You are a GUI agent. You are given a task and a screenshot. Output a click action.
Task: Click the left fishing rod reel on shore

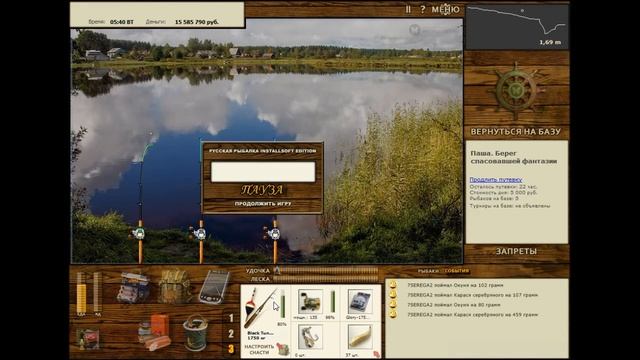pyautogui.click(x=138, y=233)
